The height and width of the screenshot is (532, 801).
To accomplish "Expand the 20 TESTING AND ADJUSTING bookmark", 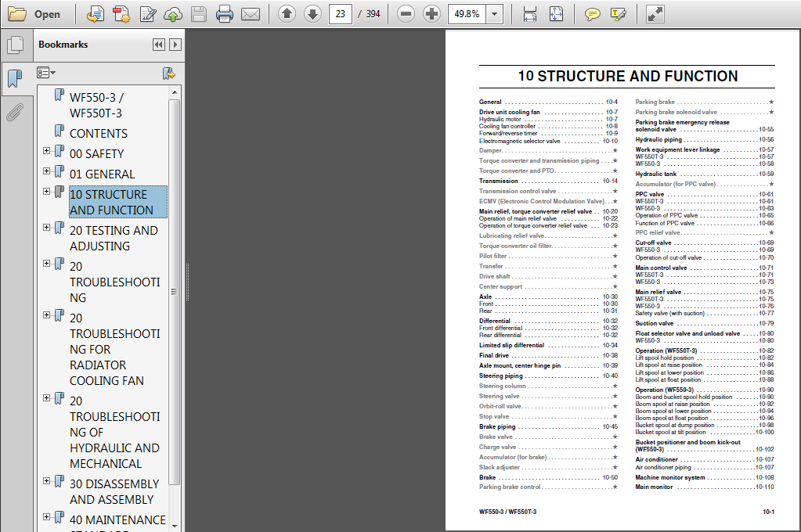I will pos(46,227).
